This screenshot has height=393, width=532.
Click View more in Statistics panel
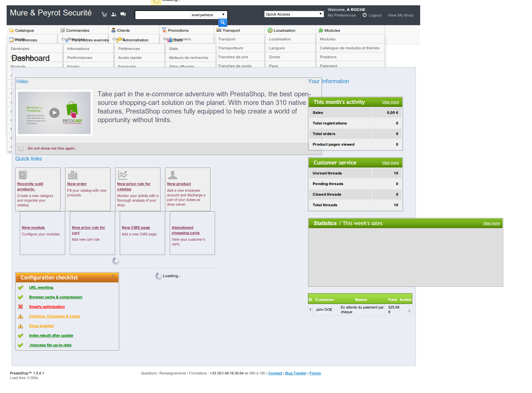[491, 223]
